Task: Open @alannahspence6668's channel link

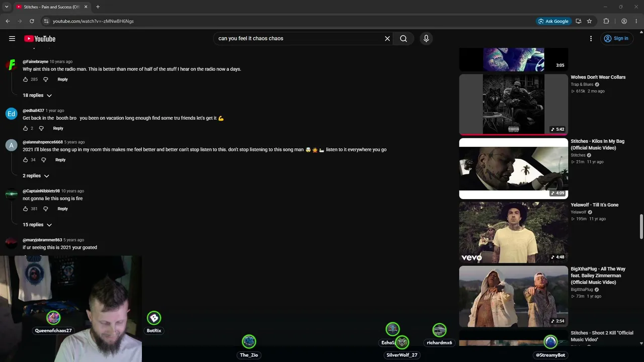Action: tap(43, 142)
